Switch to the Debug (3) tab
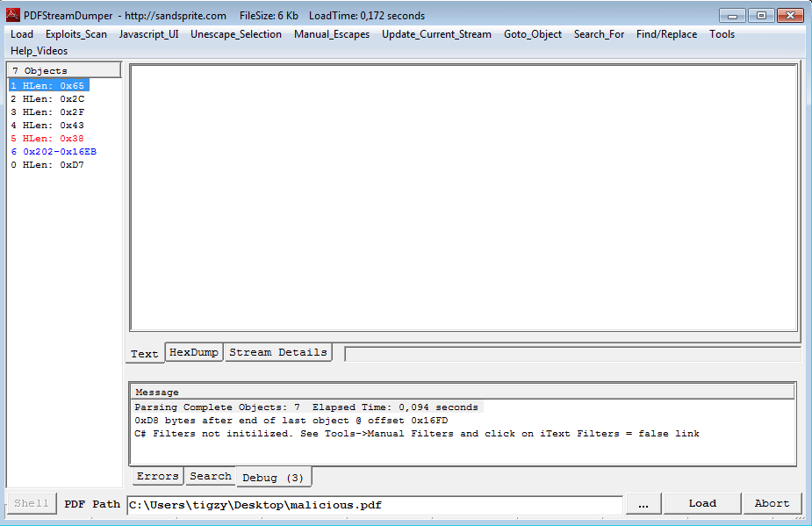Screen dimensions: 812x526 (x=273, y=478)
